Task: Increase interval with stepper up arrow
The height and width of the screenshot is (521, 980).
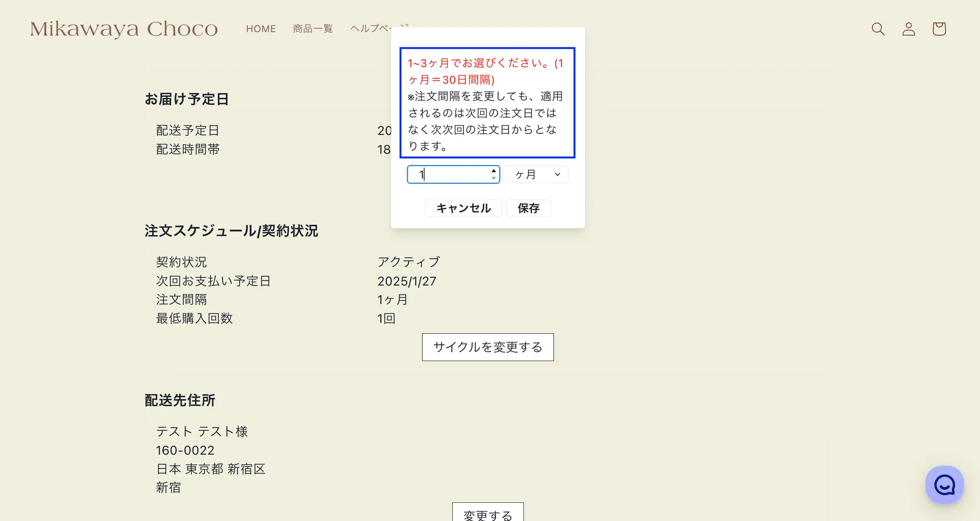Action: coord(493,171)
